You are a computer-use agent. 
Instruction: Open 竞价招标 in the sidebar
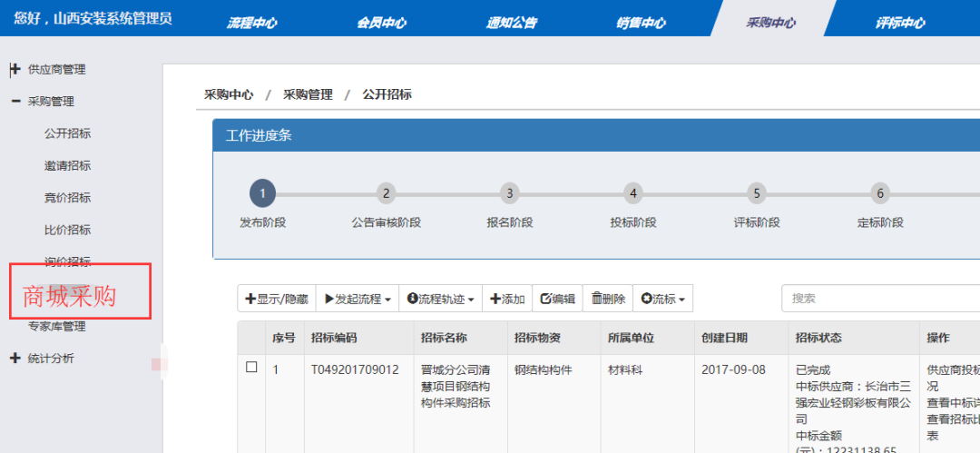(x=67, y=198)
